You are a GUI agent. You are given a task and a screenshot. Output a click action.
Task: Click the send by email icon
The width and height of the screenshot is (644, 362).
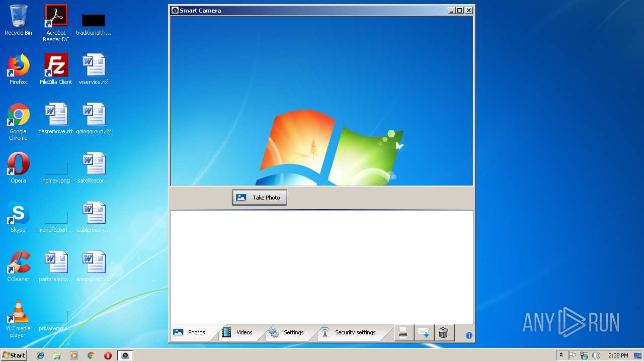point(423,333)
